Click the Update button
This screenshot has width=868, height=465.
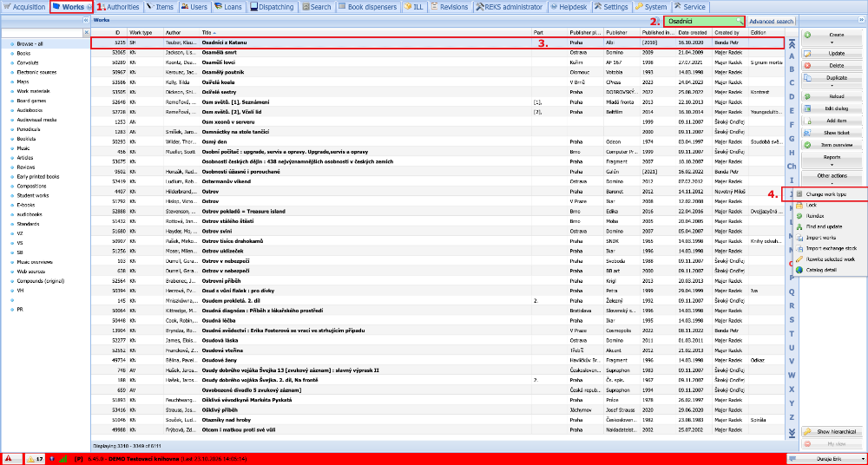coord(832,54)
